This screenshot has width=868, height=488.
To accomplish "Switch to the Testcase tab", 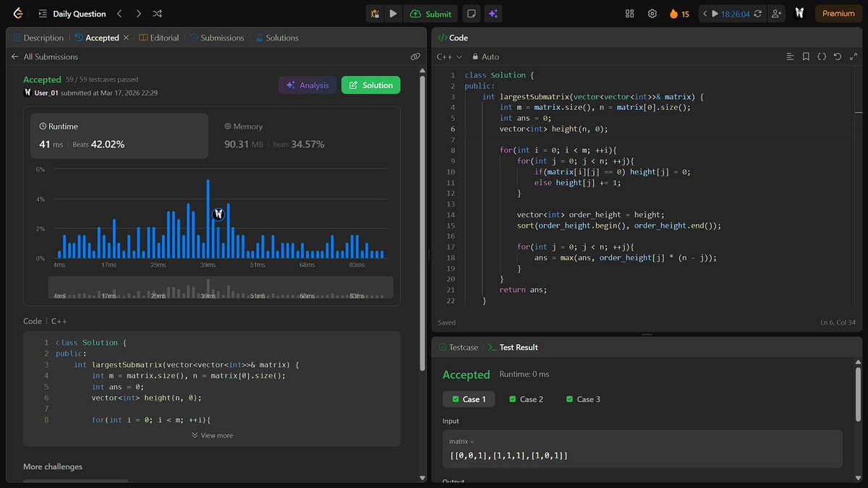I will 458,347.
